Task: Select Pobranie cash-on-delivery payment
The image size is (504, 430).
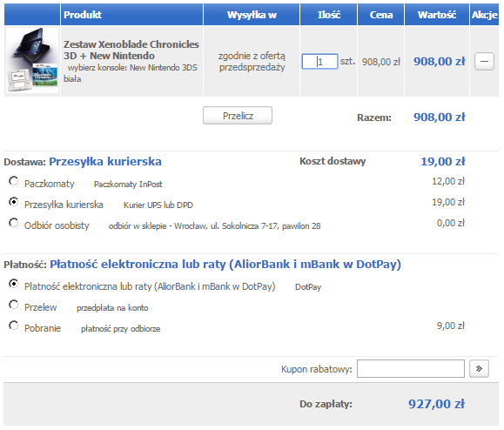Action: pos(14,326)
